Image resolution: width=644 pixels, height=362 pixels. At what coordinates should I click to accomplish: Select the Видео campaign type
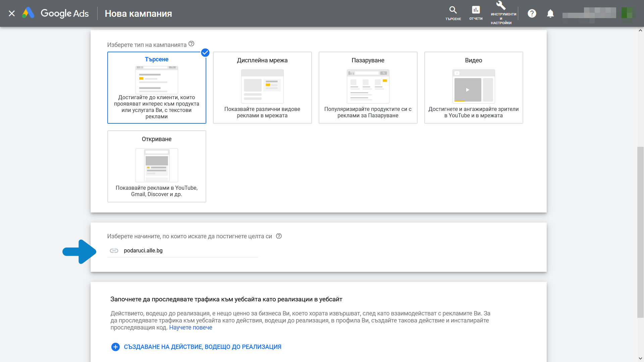[474, 87]
